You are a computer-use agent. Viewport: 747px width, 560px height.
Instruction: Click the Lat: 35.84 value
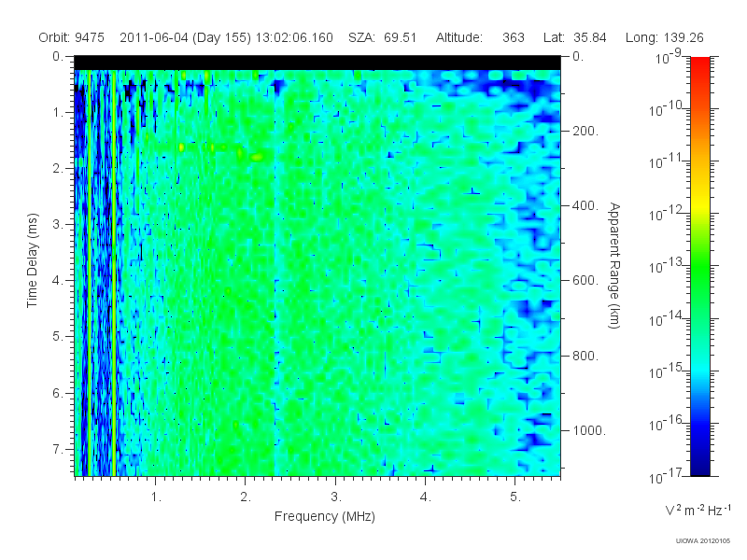pos(574,37)
